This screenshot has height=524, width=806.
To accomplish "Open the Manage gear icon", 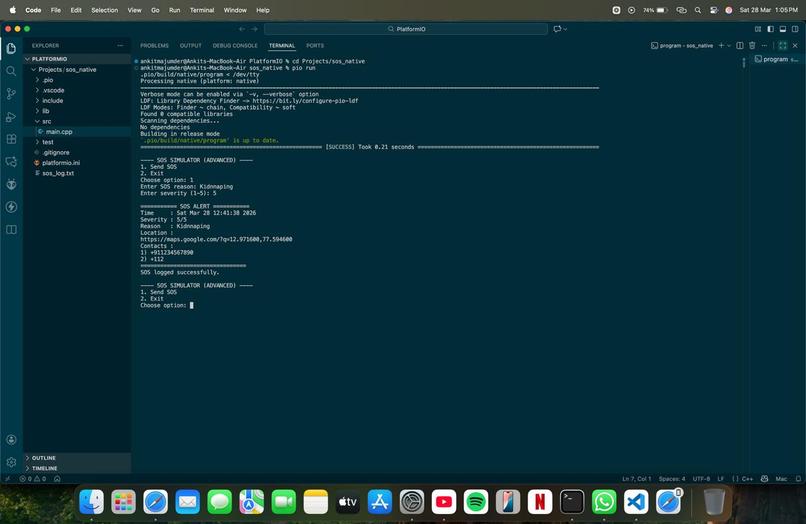I will click(x=11, y=462).
